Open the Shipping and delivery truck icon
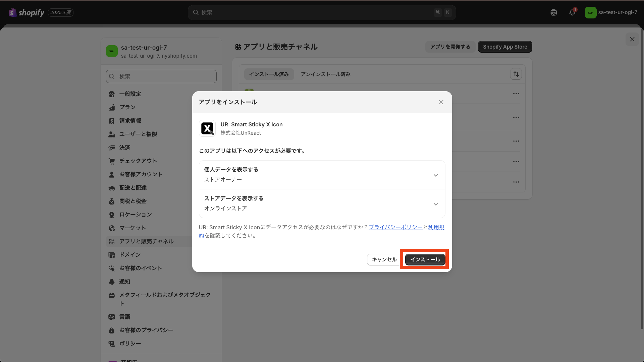644x362 pixels. [x=112, y=188]
